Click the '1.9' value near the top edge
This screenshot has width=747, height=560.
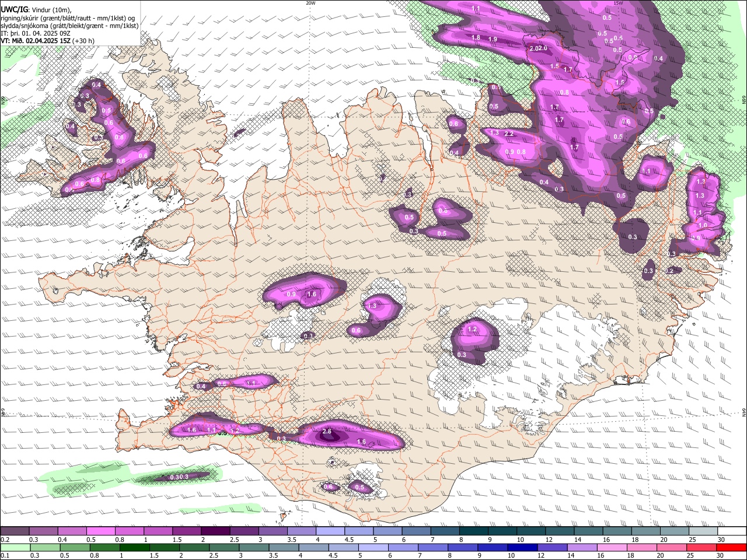[492, 39]
